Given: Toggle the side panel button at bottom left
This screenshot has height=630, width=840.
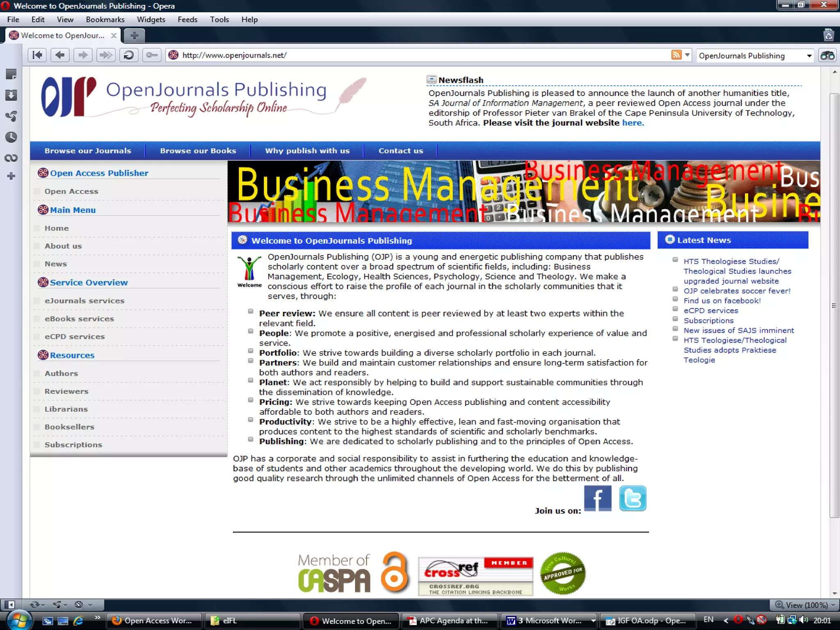Looking at the screenshot, I should click(x=10, y=605).
